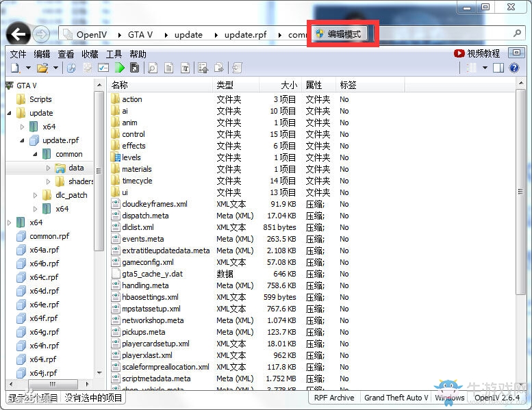Click the file list vertical scrollbar
This screenshot has height=410, width=532.
(521, 205)
